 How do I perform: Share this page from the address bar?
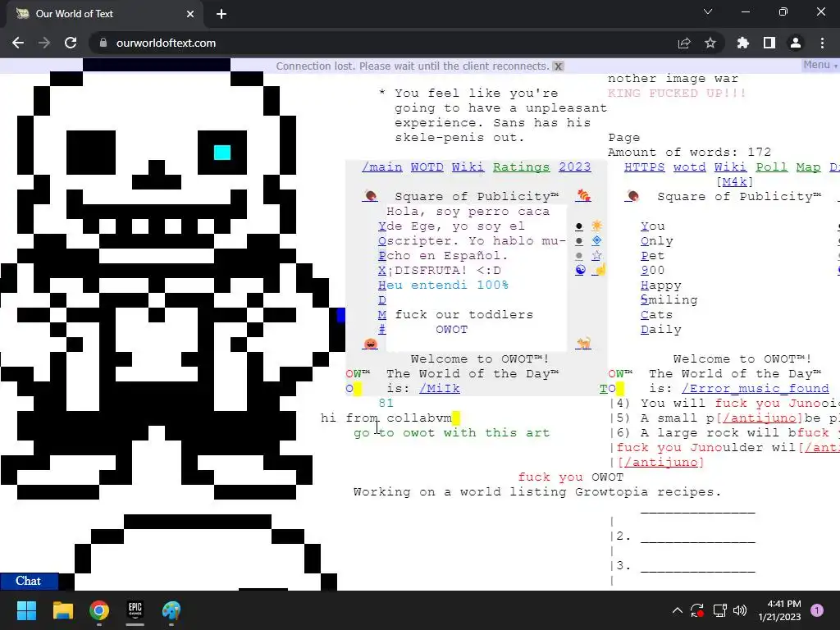(x=684, y=43)
